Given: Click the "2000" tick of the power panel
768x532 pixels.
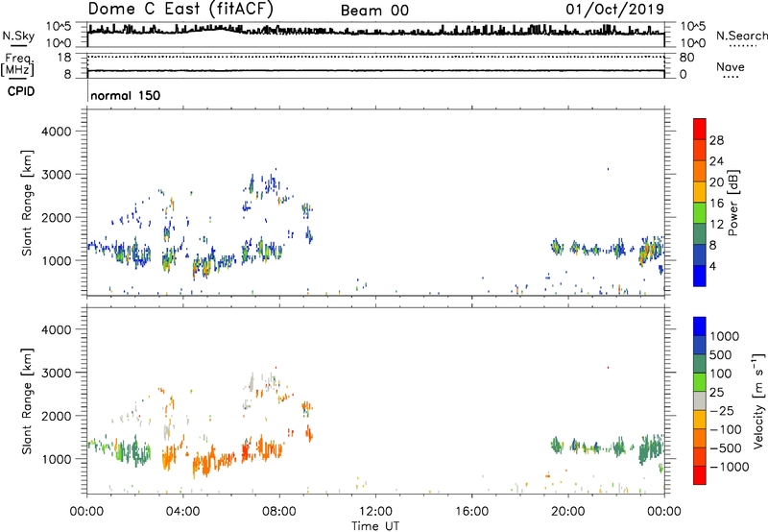Looking at the screenshot, I should pyautogui.click(x=57, y=218).
